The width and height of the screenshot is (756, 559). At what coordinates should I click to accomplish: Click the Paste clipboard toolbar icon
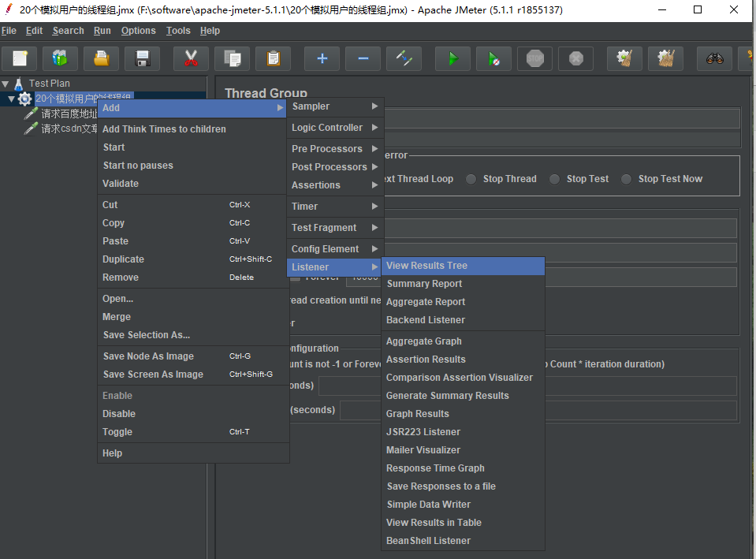273,59
